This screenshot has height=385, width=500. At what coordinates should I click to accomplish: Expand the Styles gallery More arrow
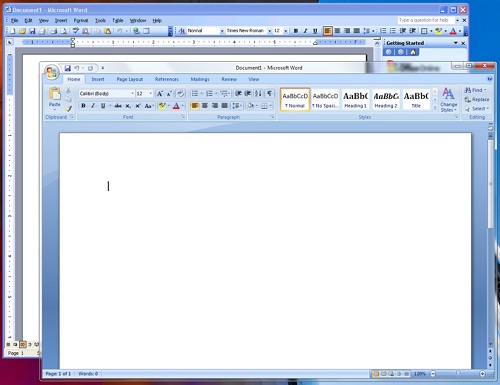[x=435, y=107]
